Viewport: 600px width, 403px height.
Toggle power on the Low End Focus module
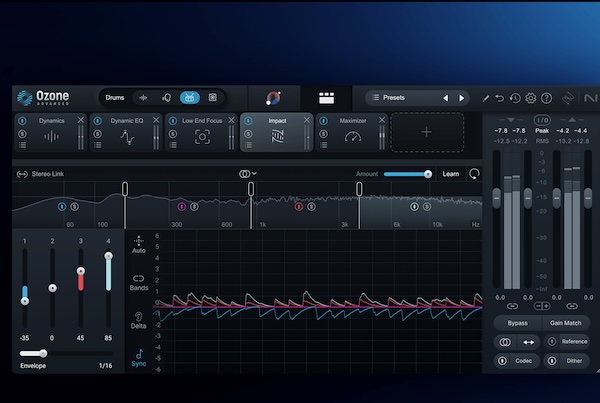173,121
